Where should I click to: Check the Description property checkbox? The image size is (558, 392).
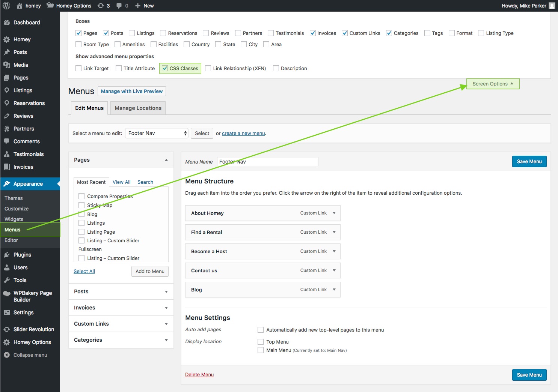point(276,68)
